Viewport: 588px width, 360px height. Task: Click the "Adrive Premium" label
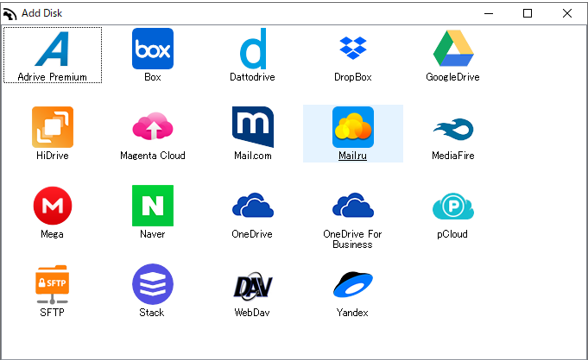pyautogui.click(x=52, y=77)
